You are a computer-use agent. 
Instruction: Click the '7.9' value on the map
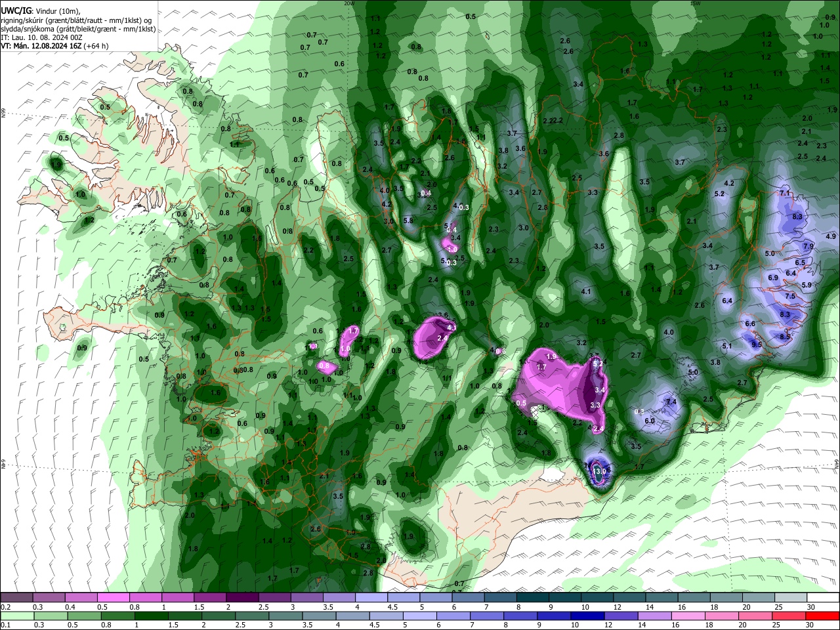point(808,246)
